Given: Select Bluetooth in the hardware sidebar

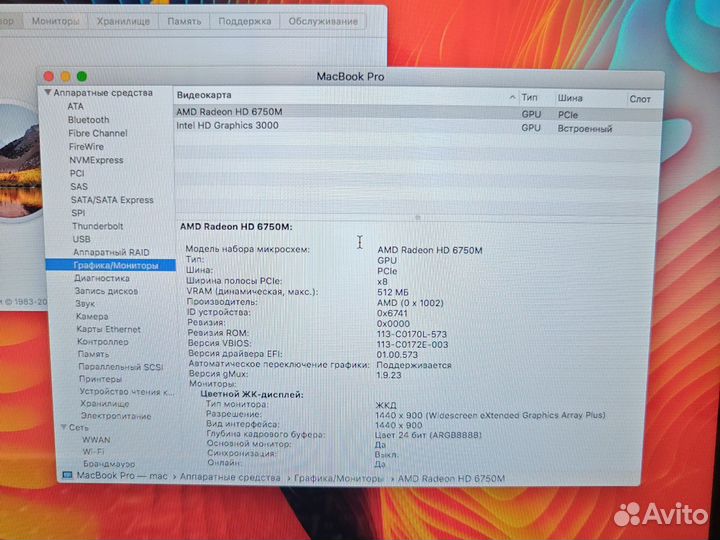Looking at the screenshot, I should coord(89,119).
